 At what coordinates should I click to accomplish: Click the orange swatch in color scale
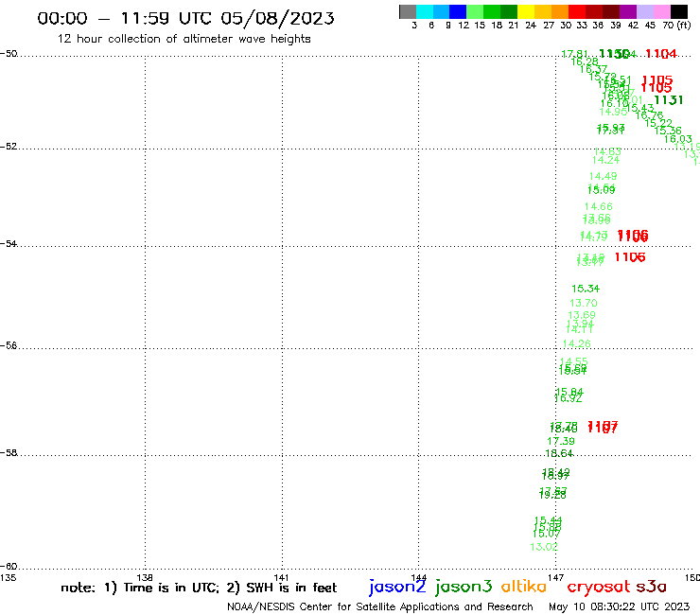(x=560, y=11)
